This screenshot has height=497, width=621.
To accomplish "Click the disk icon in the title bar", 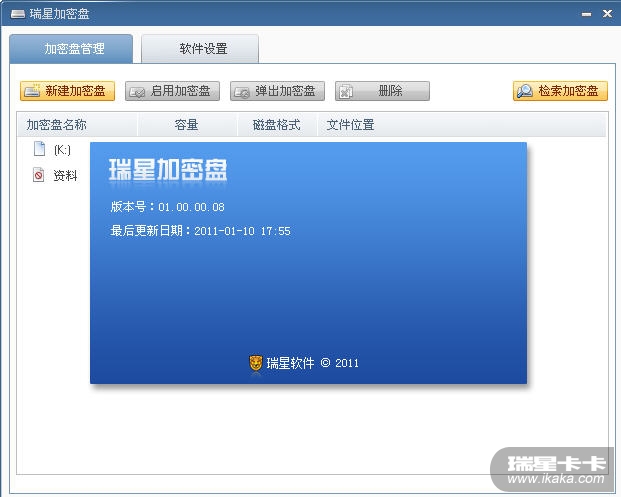I will 18,15.
